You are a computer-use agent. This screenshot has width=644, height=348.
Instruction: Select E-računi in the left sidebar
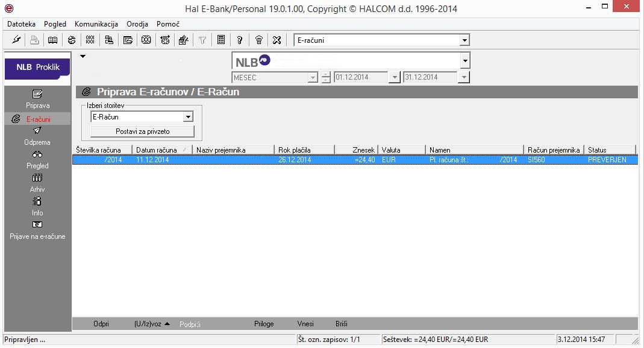[x=37, y=119]
